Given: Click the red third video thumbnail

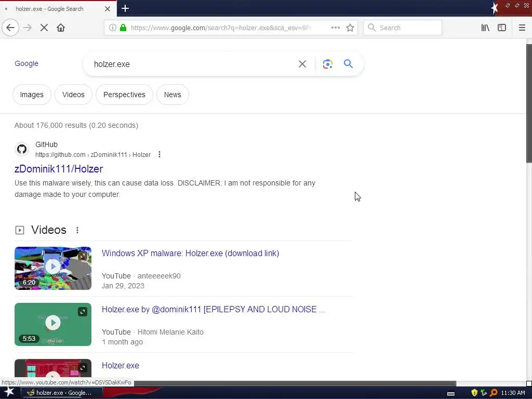Looking at the screenshot, I should click(53, 368).
